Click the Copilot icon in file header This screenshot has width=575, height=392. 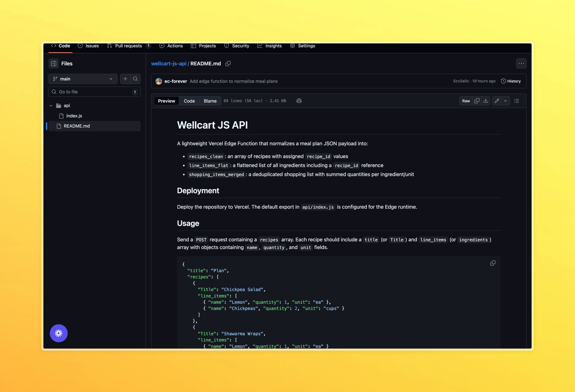tap(299, 101)
